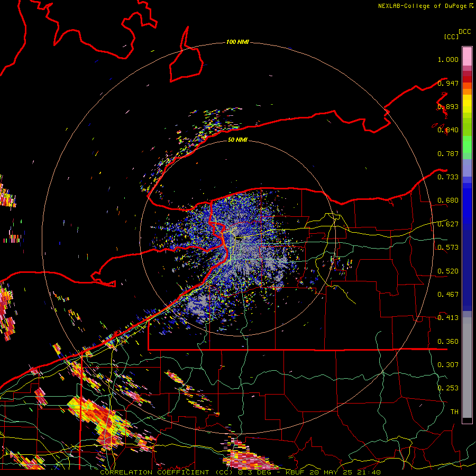
Task: Click the 100 NMI range ring label
Action: 237,42
